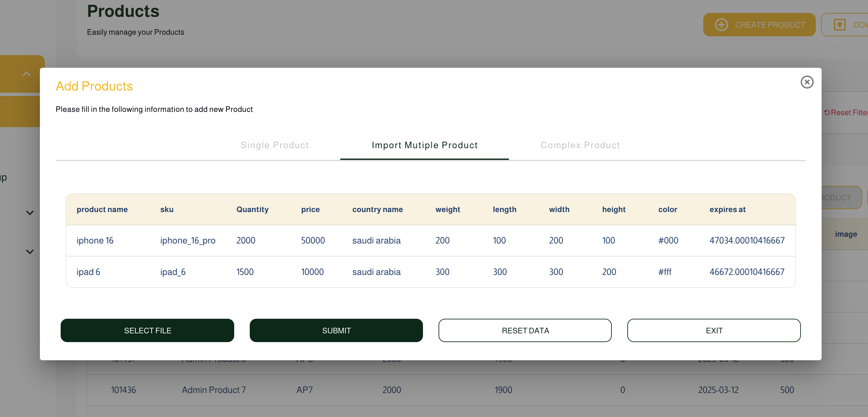Click the RESET DATA button
Screen dimensions: 868x417
(525, 330)
